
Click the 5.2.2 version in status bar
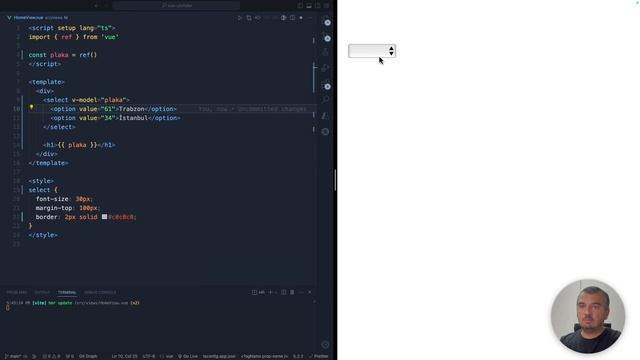298,356
